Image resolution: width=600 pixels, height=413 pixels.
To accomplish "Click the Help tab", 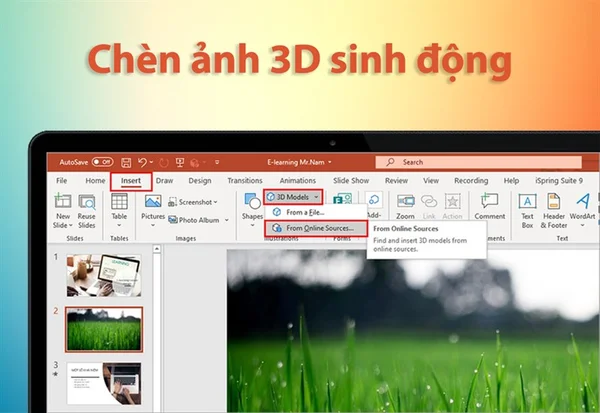I will 511,181.
